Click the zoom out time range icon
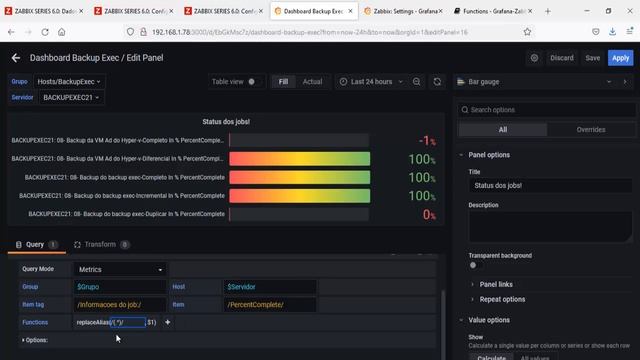The width and height of the screenshot is (640, 360). point(416,82)
